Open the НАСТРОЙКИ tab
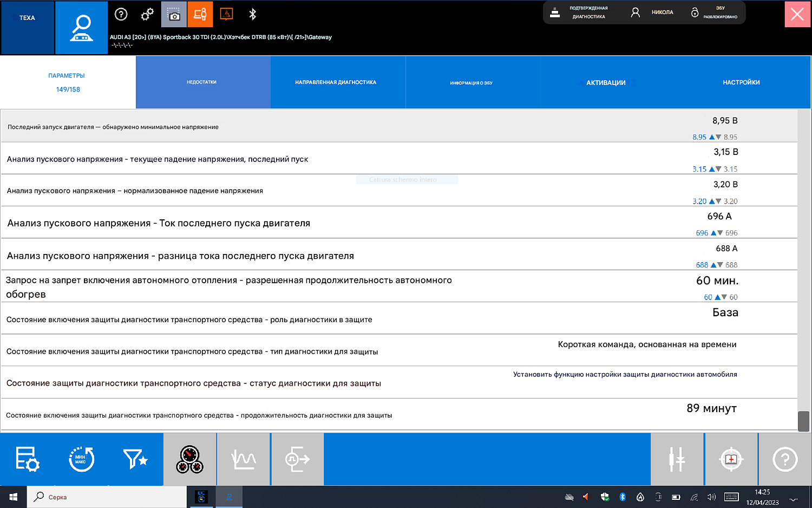The height and width of the screenshot is (508, 812). coord(741,82)
